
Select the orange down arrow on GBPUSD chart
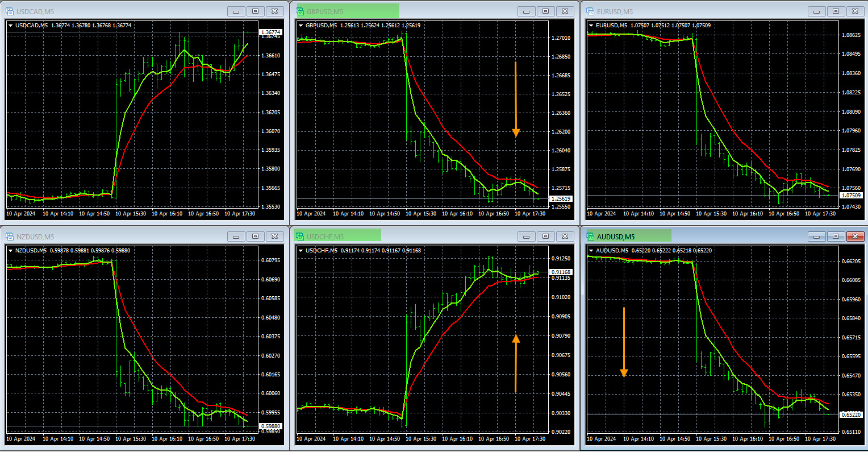pyautogui.click(x=516, y=99)
